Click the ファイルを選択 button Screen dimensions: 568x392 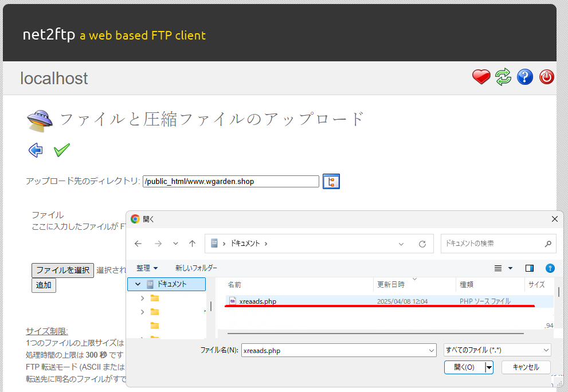pos(62,270)
